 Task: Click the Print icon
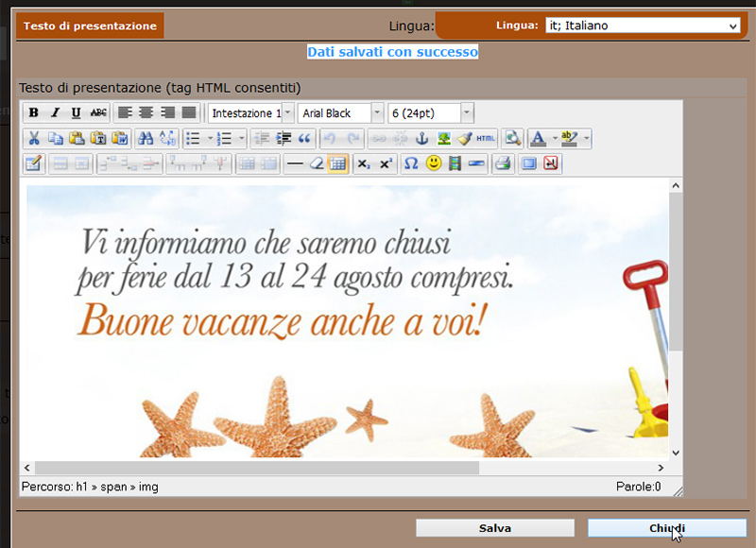(x=503, y=163)
